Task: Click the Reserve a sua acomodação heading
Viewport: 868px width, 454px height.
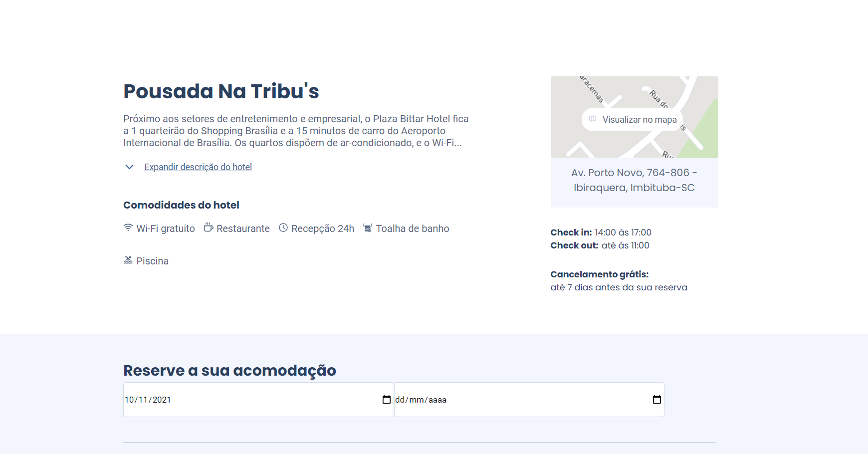Action: click(x=229, y=370)
